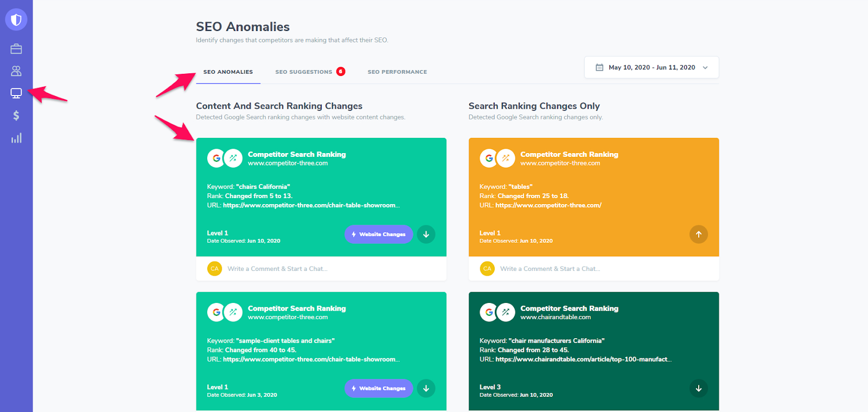Switch to the SEO Performance tab
Screen dimensions: 868x412
click(x=397, y=72)
